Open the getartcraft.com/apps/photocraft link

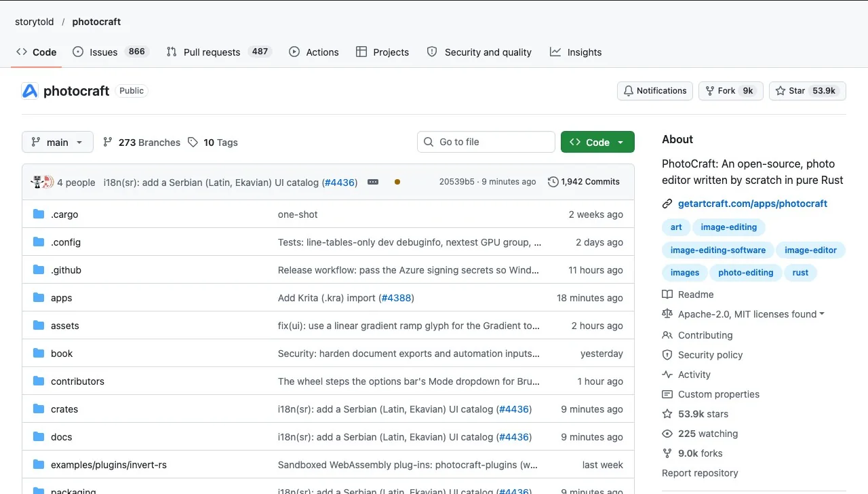coord(753,204)
